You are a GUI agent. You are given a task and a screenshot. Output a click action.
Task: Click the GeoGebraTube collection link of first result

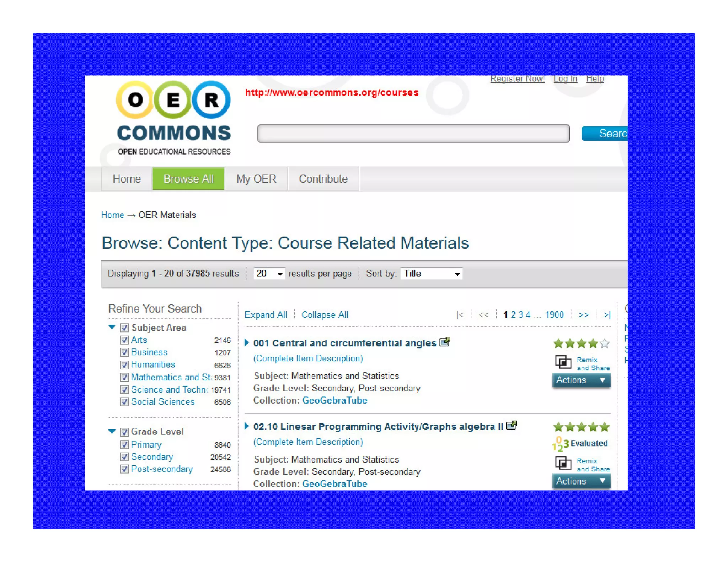[x=334, y=400]
